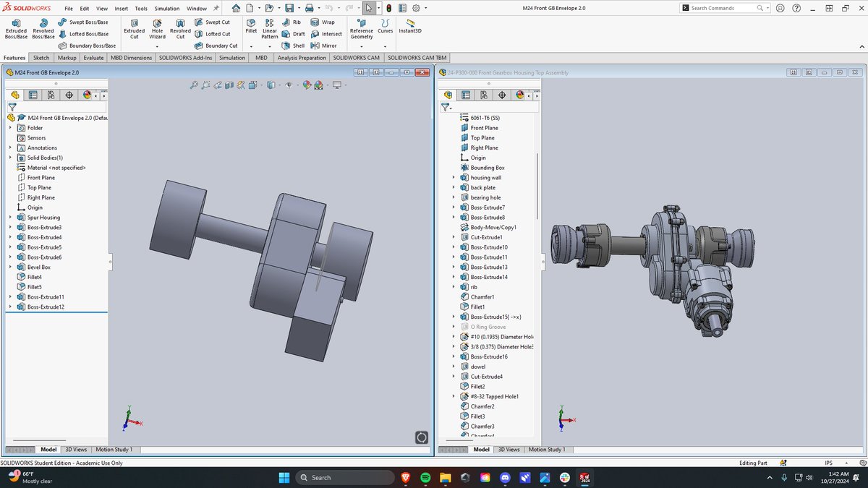Open the Fillet dropdown arrow
Image resolution: width=868 pixels, height=488 pixels.
coord(251,46)
